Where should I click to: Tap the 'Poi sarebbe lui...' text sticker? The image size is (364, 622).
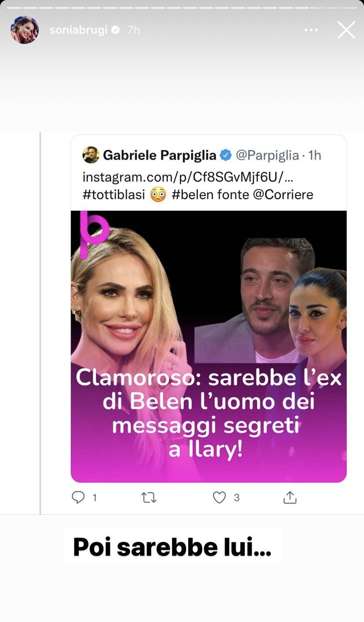tap(172, 547)
